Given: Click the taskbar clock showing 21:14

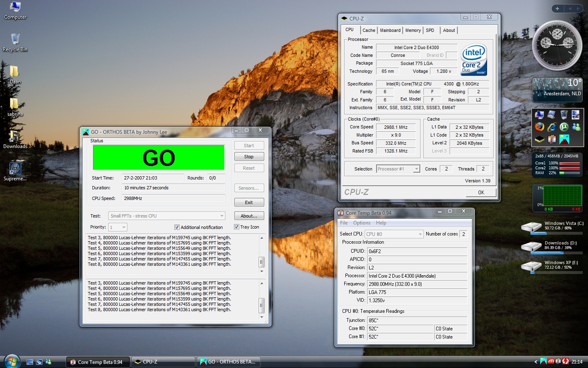Looking at the screenshot, I should coord(577,362).
